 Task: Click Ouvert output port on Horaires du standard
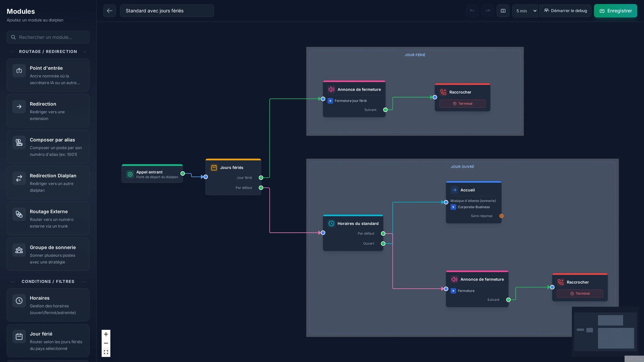pos(383,244)
